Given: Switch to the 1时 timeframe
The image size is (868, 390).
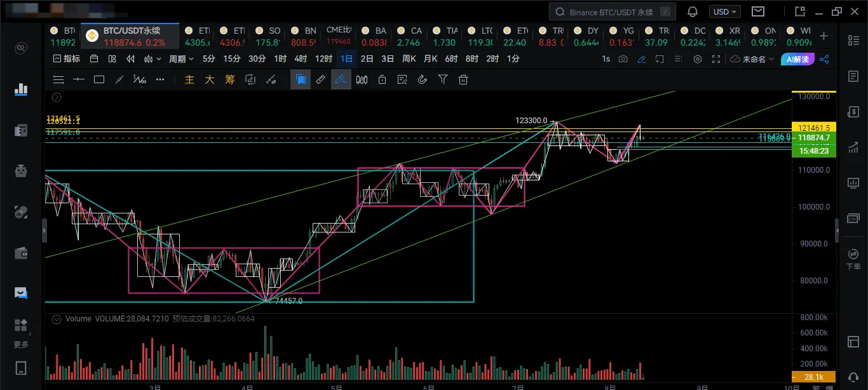Looking at the screenshot, I should click(x=280, y=58).
